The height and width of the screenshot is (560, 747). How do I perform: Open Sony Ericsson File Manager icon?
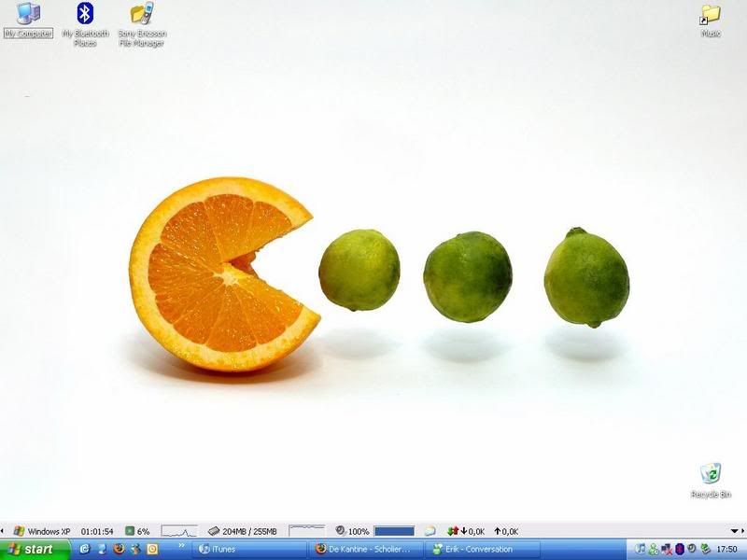coord(142,24)
